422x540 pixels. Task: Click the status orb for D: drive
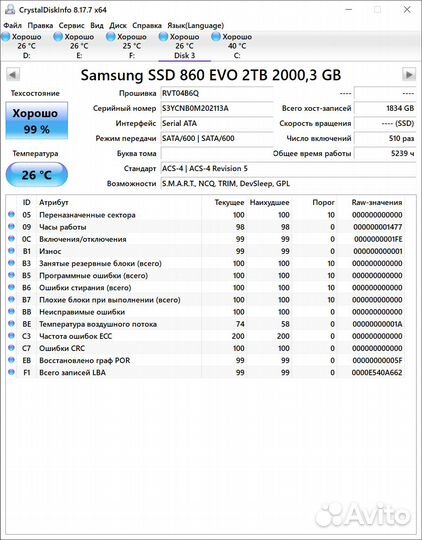coord(6,37)
